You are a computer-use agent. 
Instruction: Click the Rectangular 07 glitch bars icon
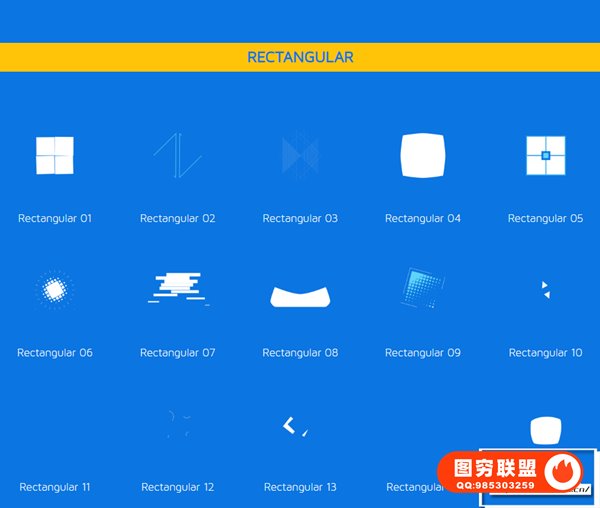pos(178,287)
